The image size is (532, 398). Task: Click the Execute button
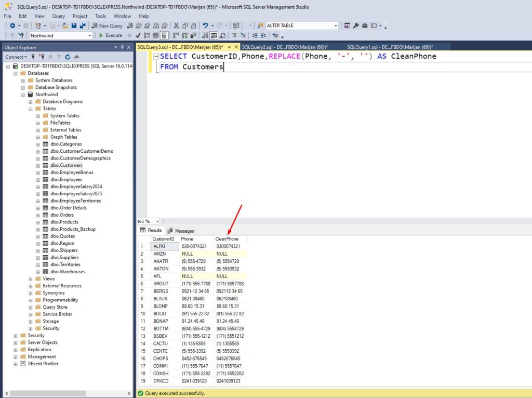(111, 35)
